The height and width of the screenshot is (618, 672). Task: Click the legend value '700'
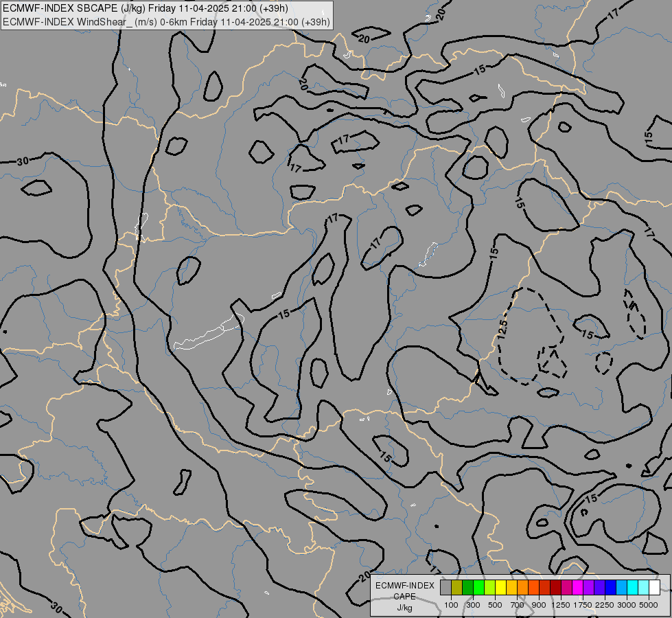click(518, 605)
